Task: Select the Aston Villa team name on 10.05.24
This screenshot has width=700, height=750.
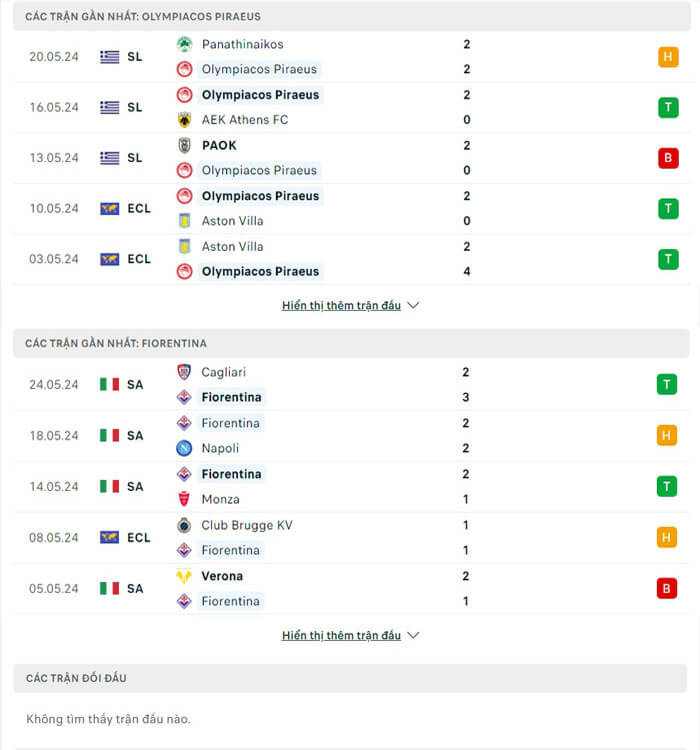Action: coord(232,221)
